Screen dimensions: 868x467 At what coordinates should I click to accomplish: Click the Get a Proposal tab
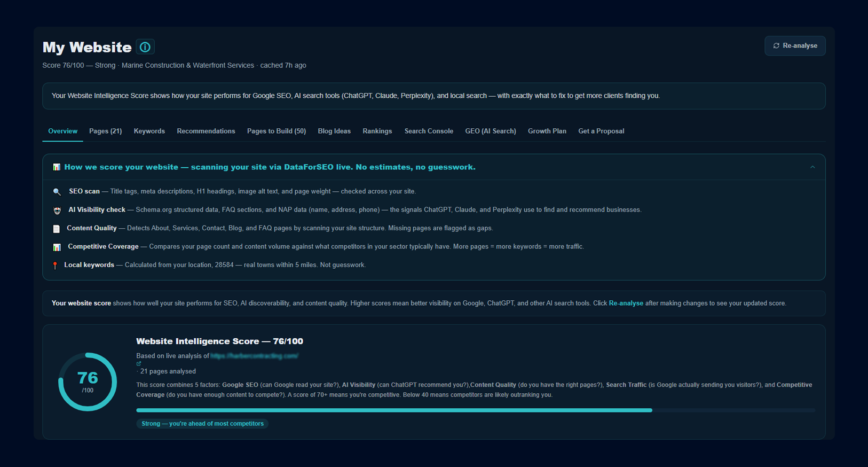601,131
